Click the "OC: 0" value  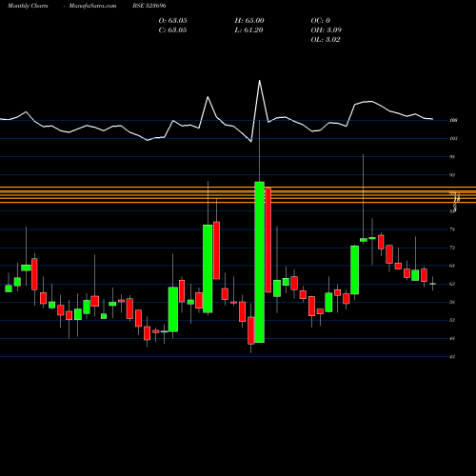click(320, 21)
